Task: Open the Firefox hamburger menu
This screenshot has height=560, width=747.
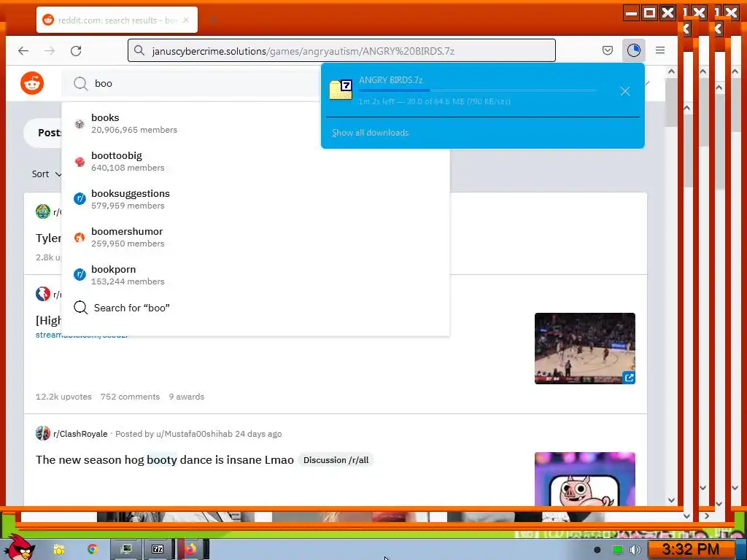Action: click(x=659, y=50)
